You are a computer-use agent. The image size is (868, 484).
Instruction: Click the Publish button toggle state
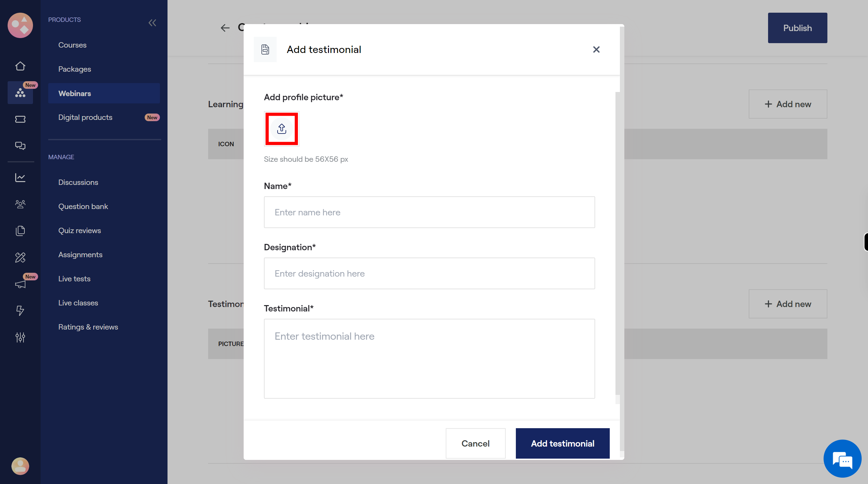798,27
